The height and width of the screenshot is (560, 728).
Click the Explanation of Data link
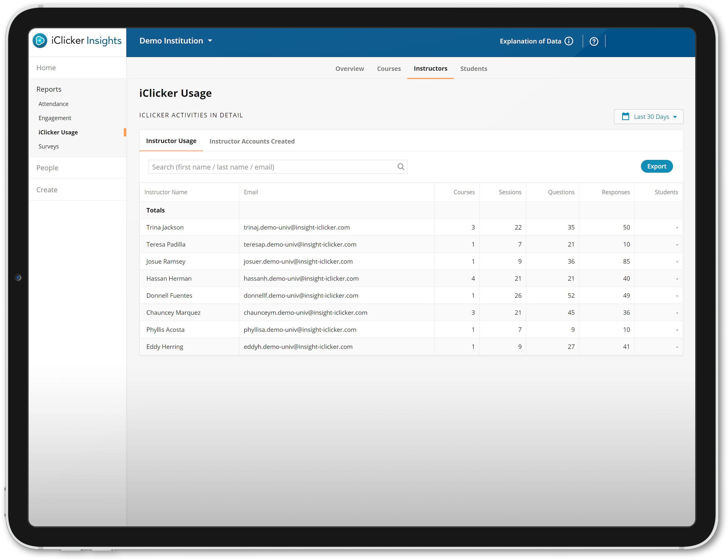pyautogui.click(x=530, y=41)
